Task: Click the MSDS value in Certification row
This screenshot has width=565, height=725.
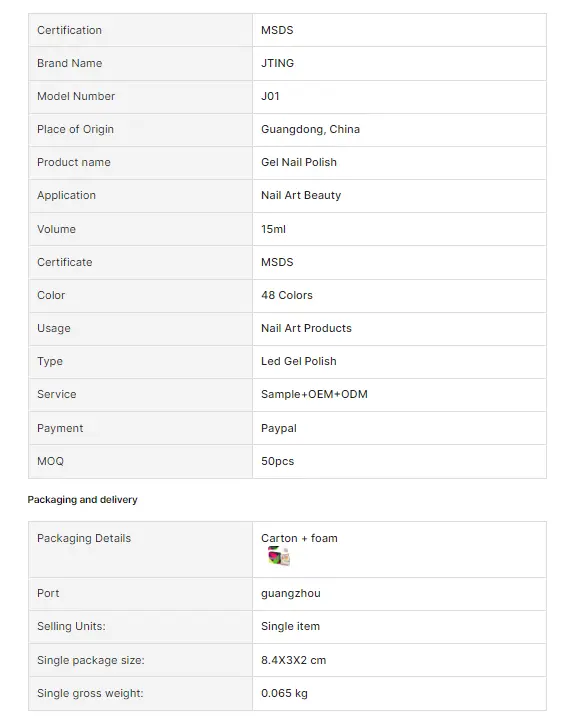Action: click(277, 30)
